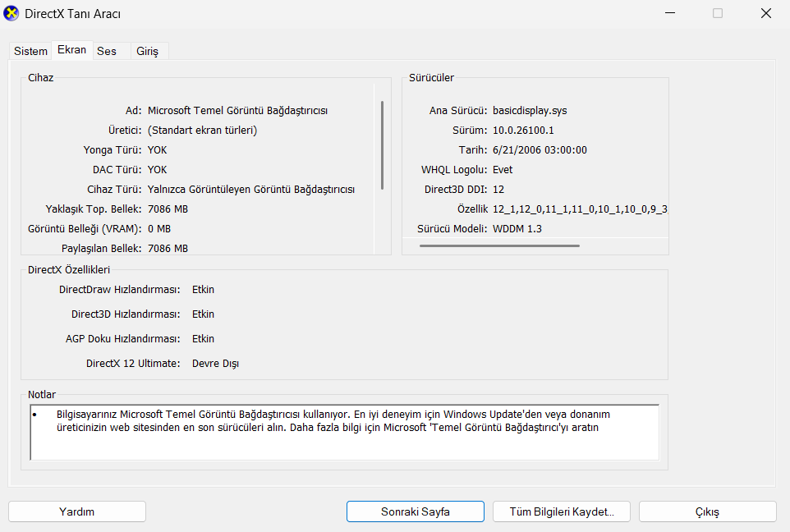Click WHQL Logolu value Evet

503,169
